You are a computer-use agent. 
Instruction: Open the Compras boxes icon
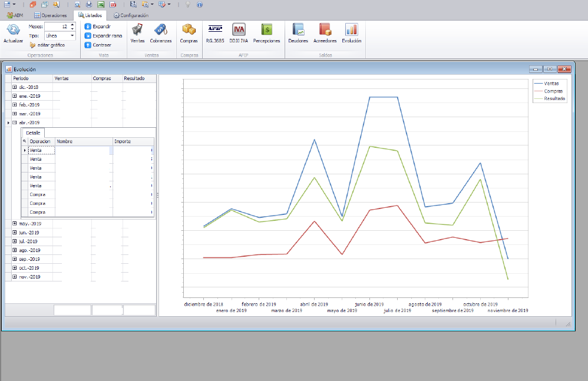tap(189, 30)
